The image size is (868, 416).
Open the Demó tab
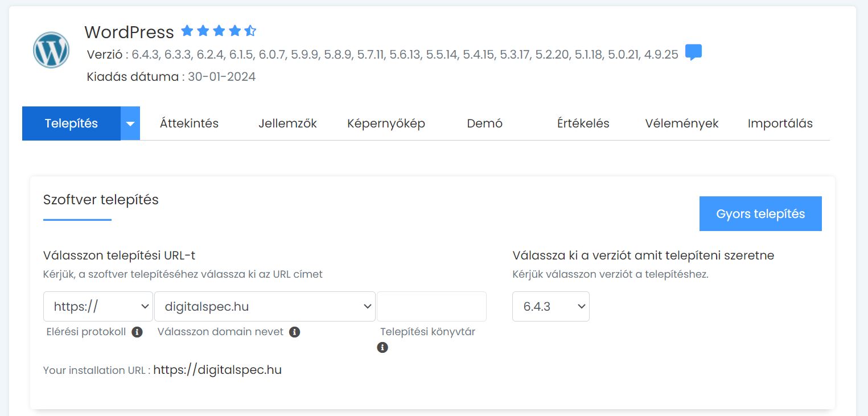point(484,123)
